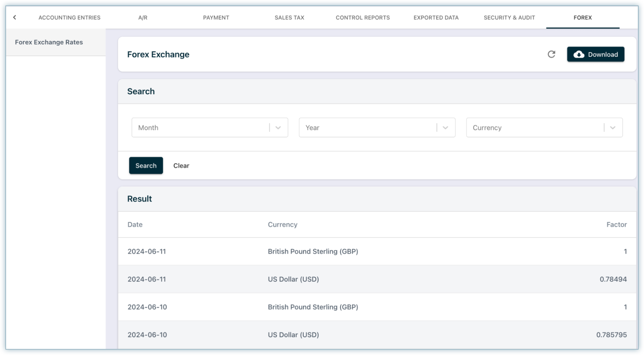
Task: Click the back chevron arrow icon
Action: coord(15,18)
